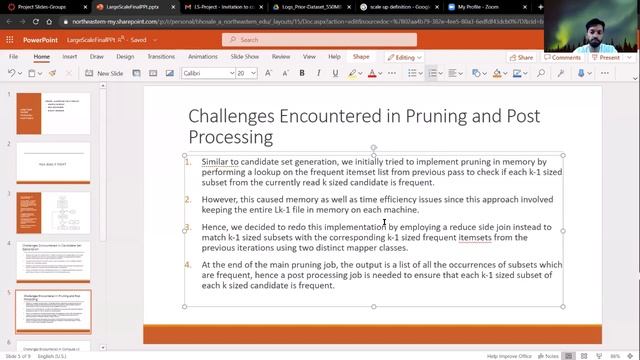Insert a picture using toolbar icon
The image size is (640, 360).
coord(170,73)
